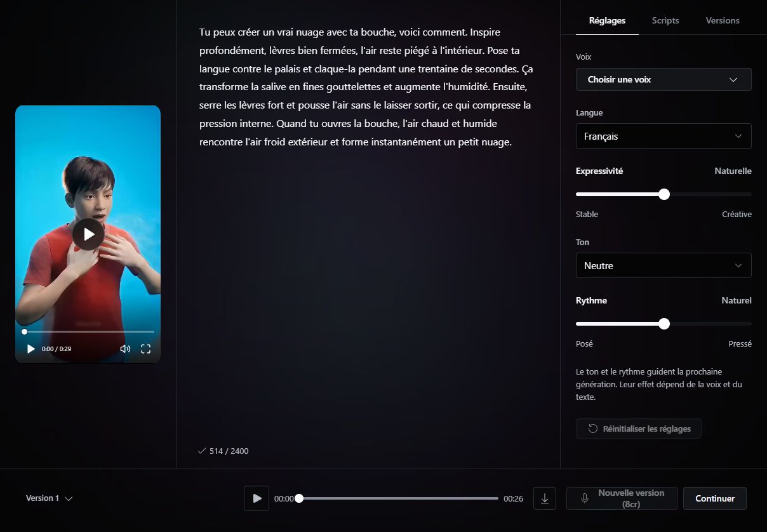The image size is (767, 532).
Task: Select the Réglages tab
Action: tap(607, 20)
